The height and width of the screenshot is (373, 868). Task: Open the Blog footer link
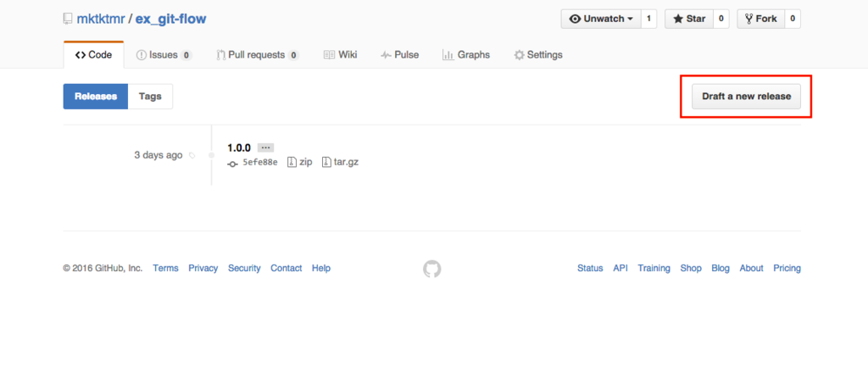721,268
